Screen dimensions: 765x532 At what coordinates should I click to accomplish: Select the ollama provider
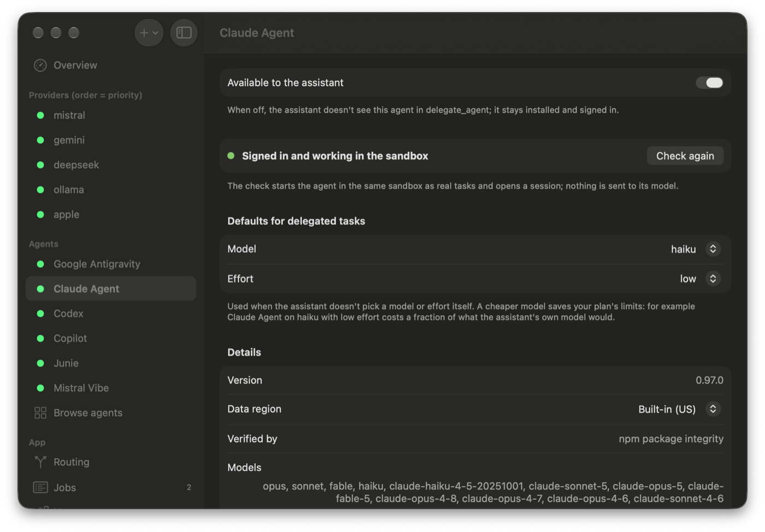click(x=111, y=190)
